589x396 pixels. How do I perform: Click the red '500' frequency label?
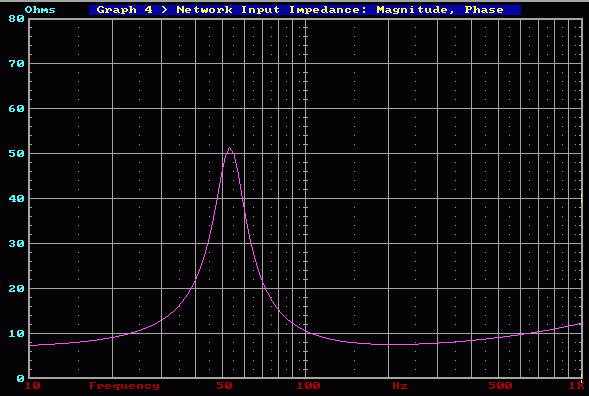500,386
